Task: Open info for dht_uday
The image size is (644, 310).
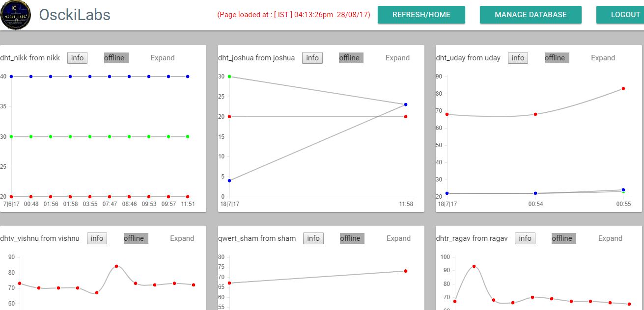Action: click(x=518, y=58)
